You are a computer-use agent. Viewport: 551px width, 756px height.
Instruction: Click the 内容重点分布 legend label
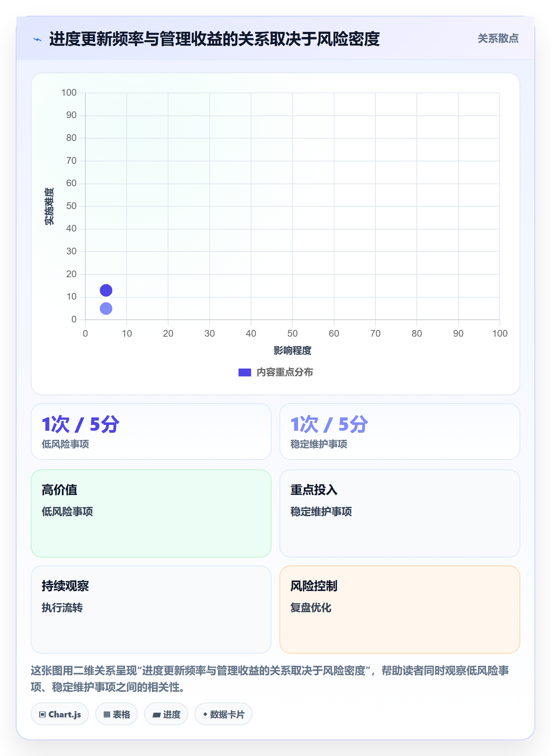pyautogui.click(x=285, y=372)
